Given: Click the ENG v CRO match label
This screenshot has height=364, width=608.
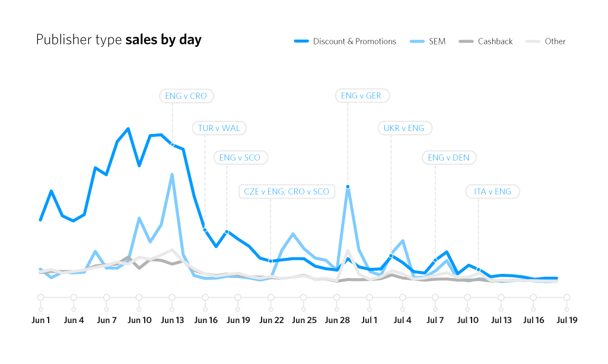Looking at the screenshot, I should [x=186, y=96].
